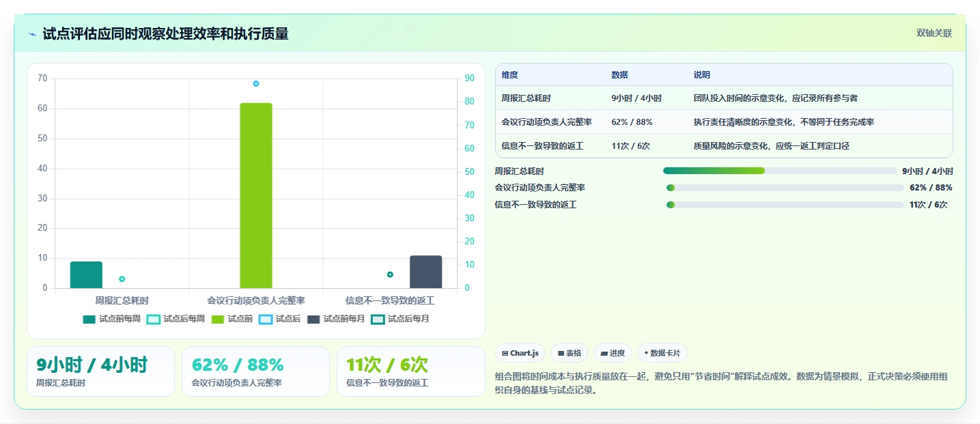
Task: Select the 进度 tag
Action: (613, 353)
